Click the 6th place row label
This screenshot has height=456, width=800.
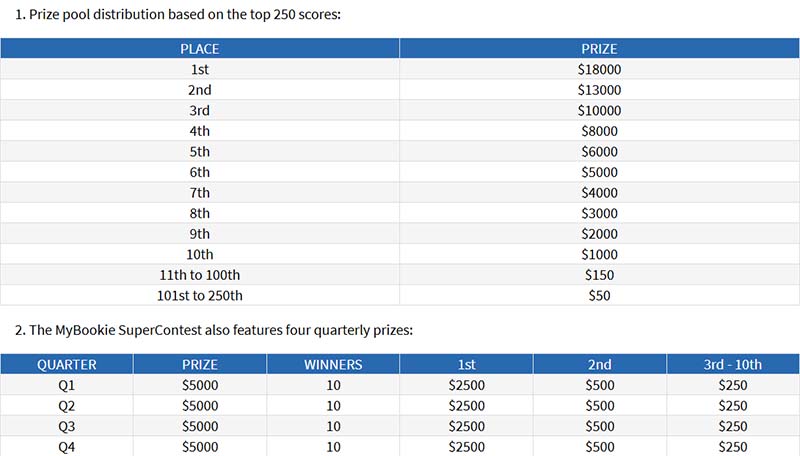pyautogui.click(x=199, y=172)
